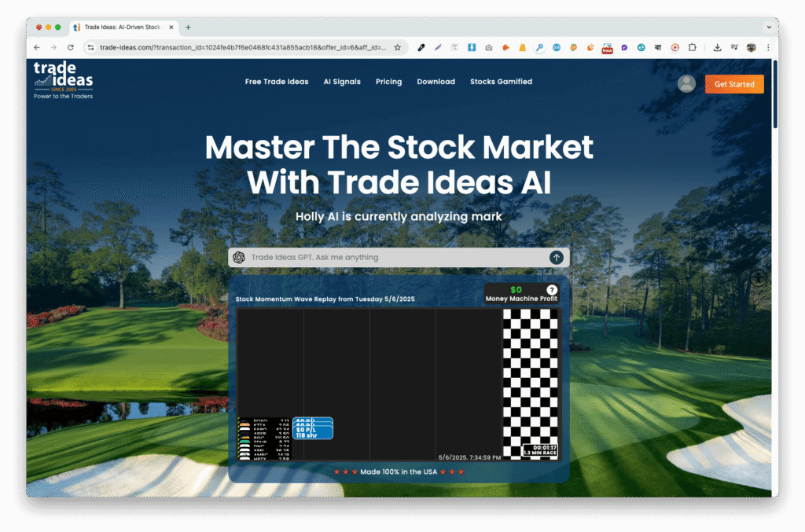Screen dimensions: 805x532
Task: Go back to the previous page
Action: click(x=37, y=48)
